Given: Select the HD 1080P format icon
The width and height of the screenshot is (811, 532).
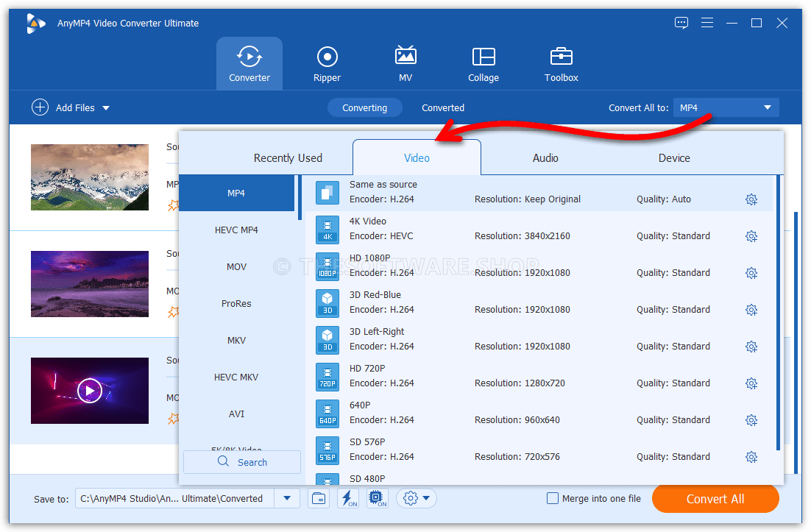Looking at the screenshot, I should pos(327,266).
